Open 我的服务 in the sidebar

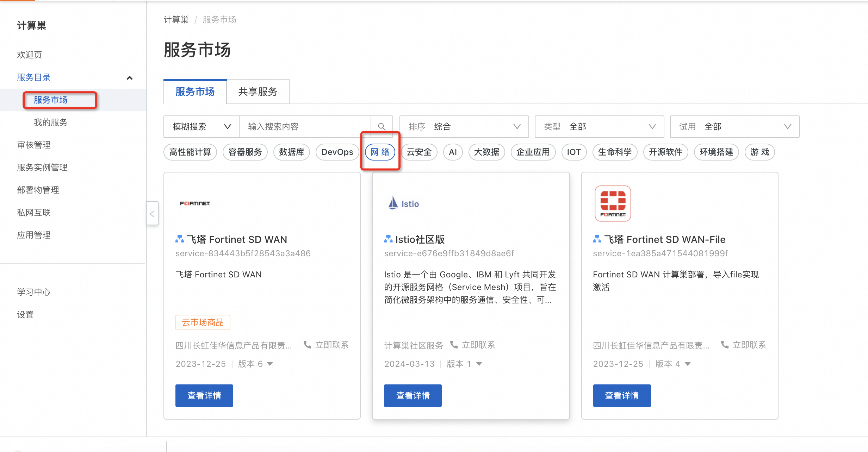[x=51, y=123]
